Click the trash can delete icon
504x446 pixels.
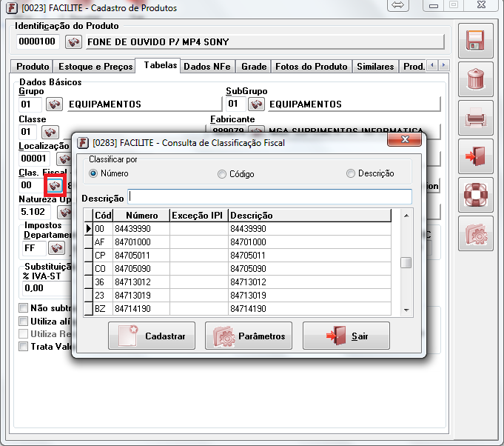coord(475,80)
